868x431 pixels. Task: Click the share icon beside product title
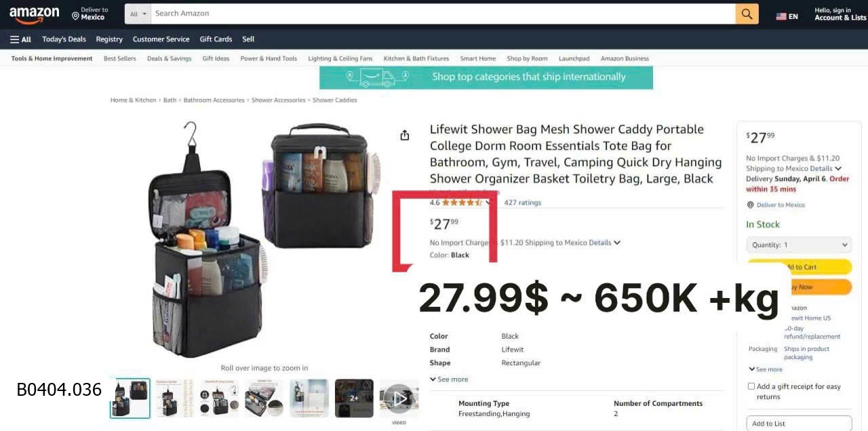405,135
